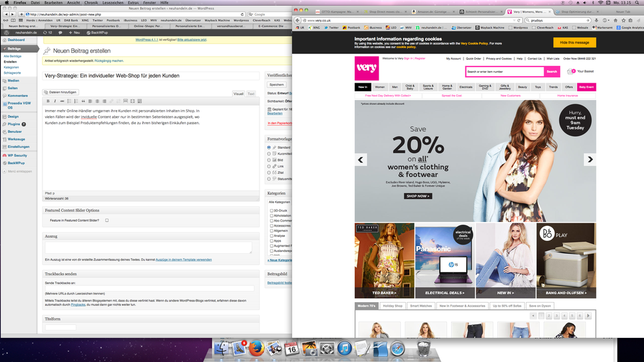Open Firefox downloads arrow in Very window

point(596,20)
